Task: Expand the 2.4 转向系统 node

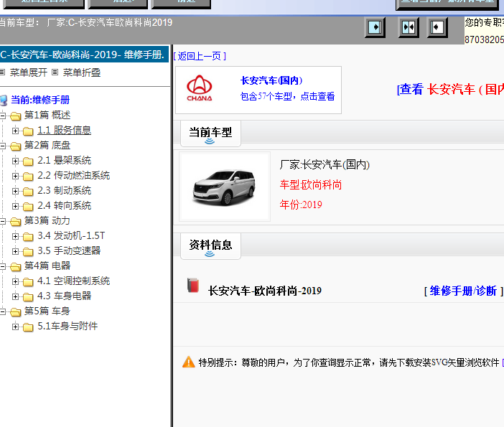Action: [15, 206]
